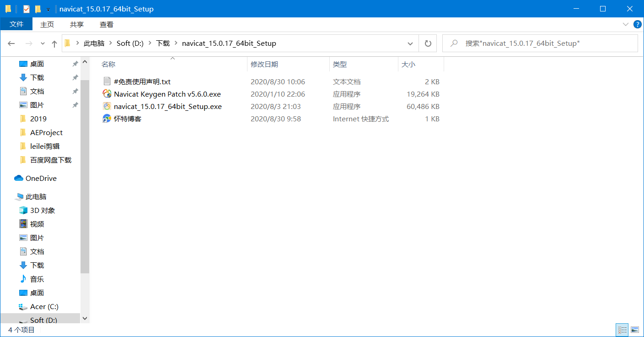Screen dimensions: 644x337
Task: Click the navigation pane scrollbar down arrow
Action: pos(85,318)
